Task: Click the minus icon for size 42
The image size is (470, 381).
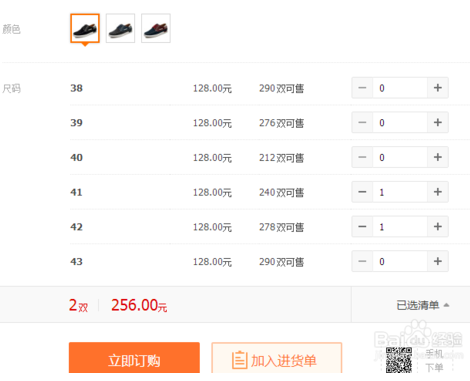Action: (362, 227)
